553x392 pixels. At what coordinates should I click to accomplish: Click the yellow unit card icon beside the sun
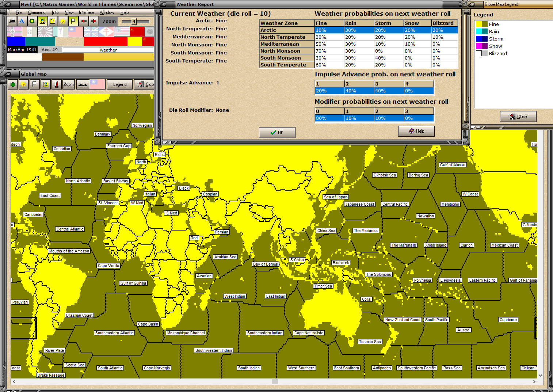53,21
